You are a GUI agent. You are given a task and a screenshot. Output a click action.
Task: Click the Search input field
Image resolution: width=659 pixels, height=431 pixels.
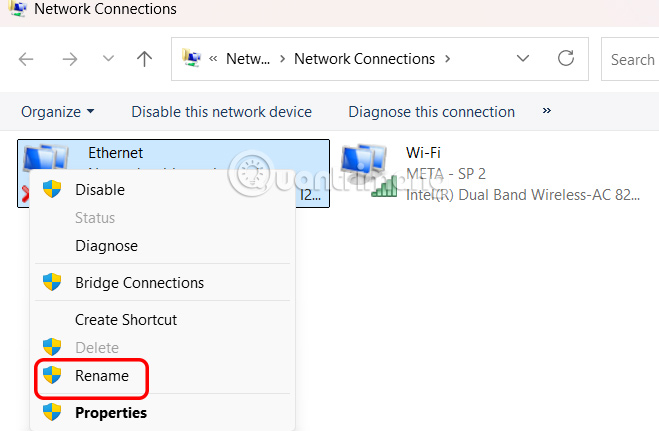click(632, 59)
